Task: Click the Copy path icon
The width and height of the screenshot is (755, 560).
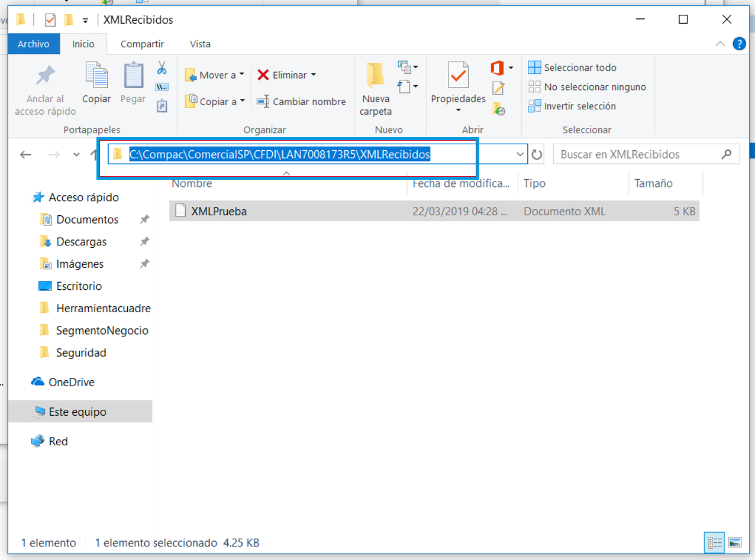Action: [x=162, y=87]
